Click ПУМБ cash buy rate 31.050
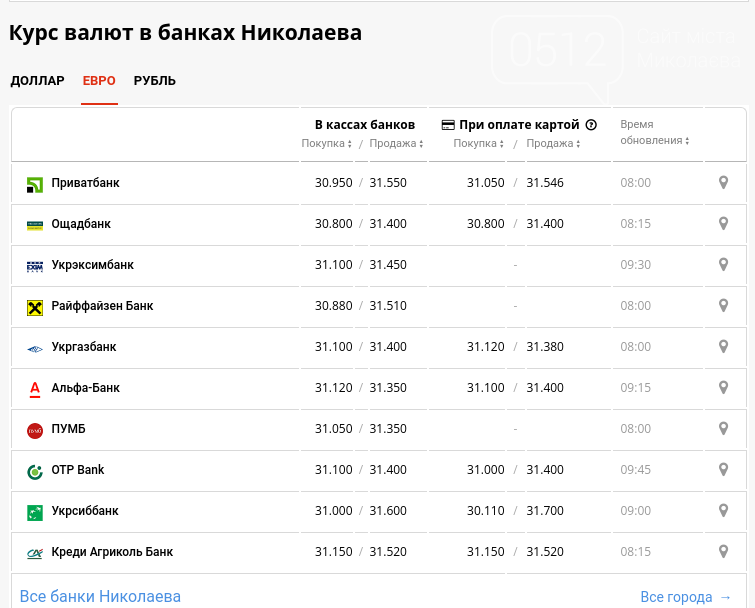The width and height of the screenshot is (755, 608). (x=334, y=428)
